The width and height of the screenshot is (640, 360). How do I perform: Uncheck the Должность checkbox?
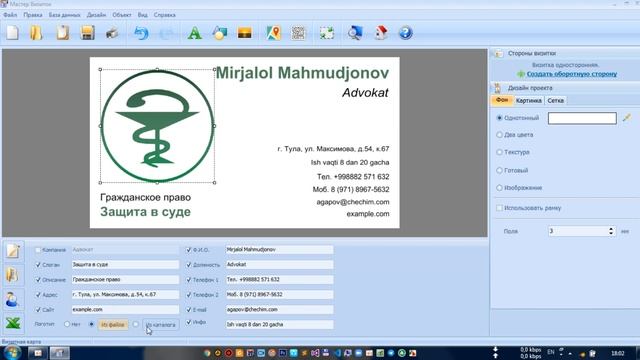click(x=189, y=265)
